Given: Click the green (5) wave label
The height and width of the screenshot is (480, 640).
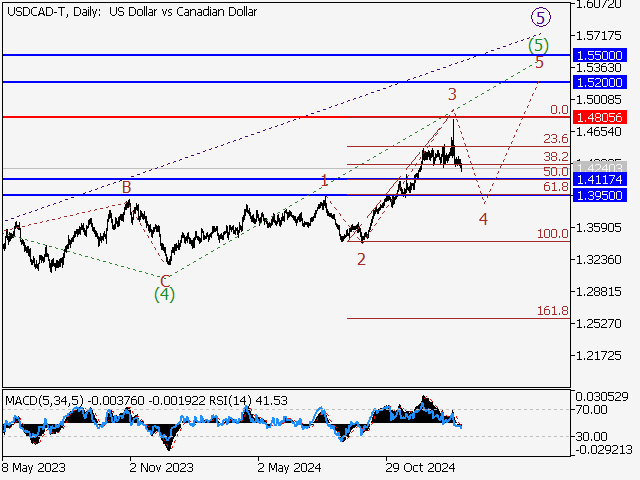Looking at the screenshot, I should (x=539, y=44).
